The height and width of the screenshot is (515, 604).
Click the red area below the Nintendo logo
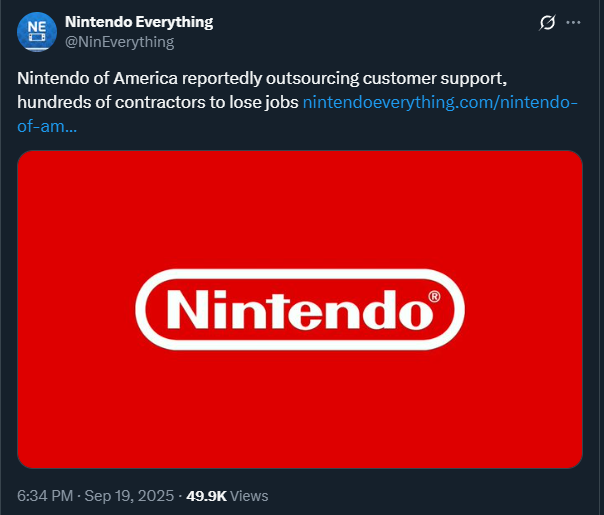[300, 408]
